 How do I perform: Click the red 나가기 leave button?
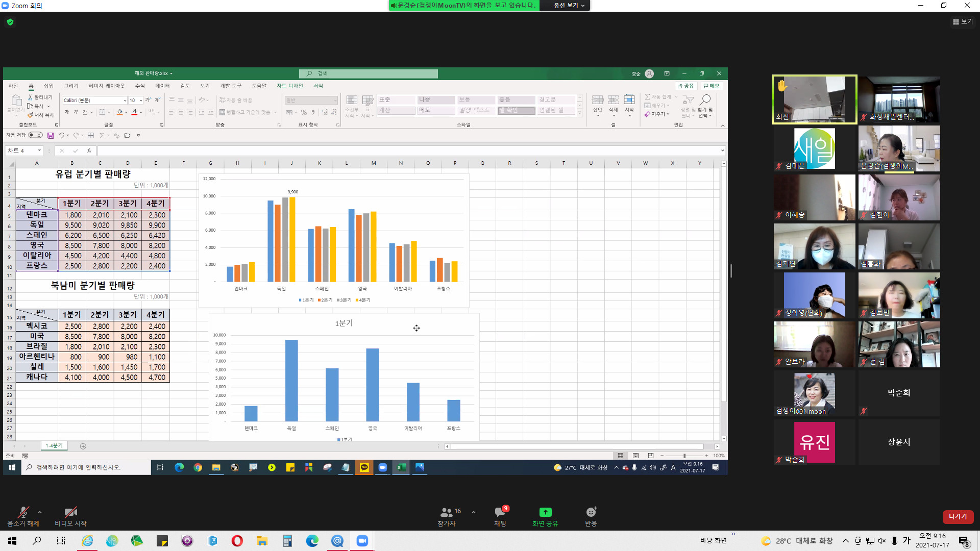pyautogui.click(x=958, y=516)
